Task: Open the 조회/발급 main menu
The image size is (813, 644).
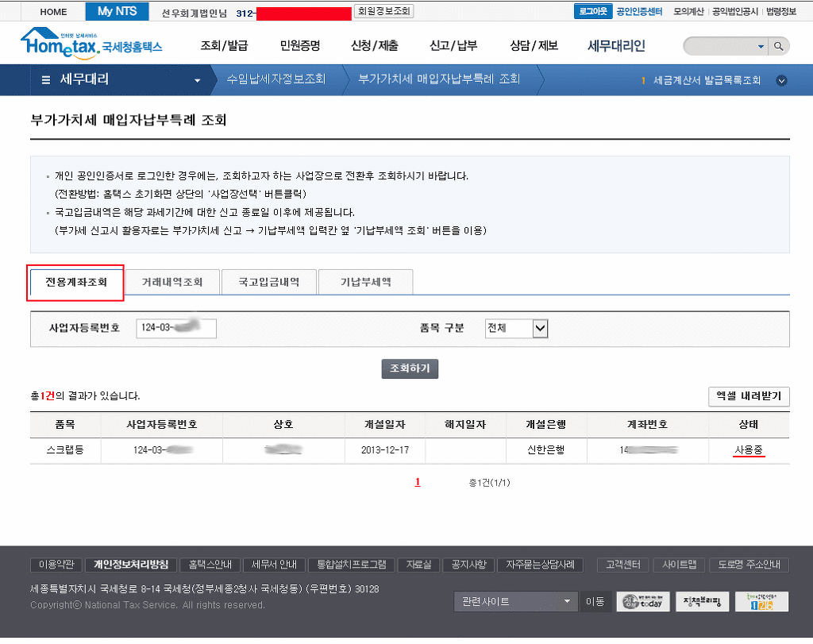Action: click(224, 45)
